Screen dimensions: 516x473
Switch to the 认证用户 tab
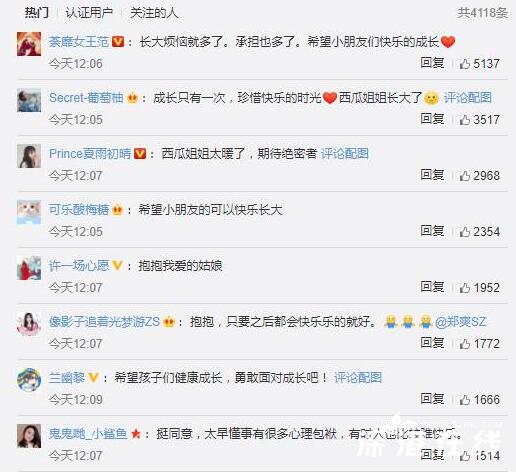(89, 13)
